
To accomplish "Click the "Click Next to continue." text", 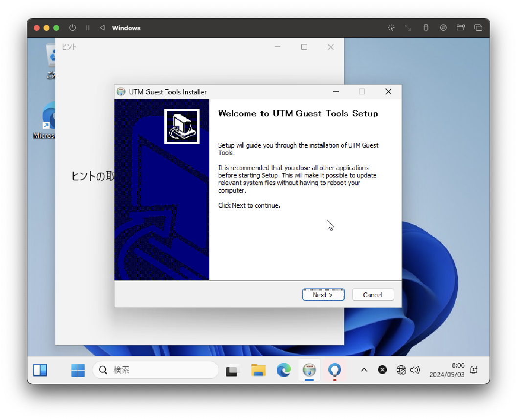I will (x=249, y=205).
